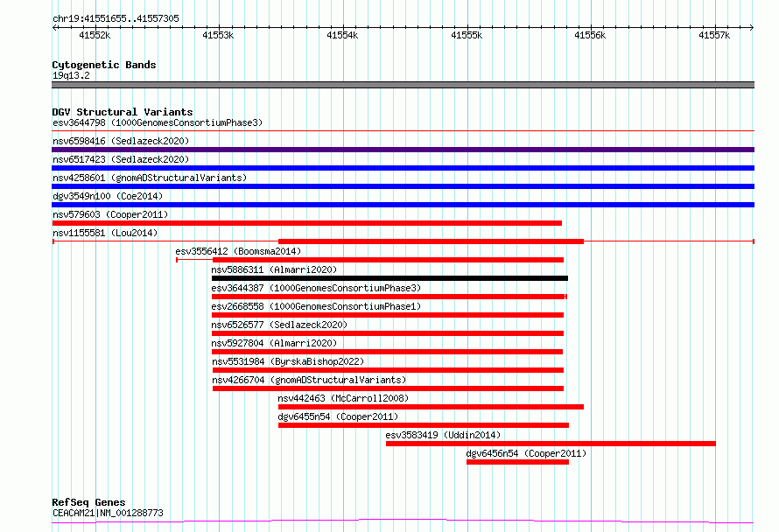
Task: Click the 41553k ruler tick label
Action: pyautogui.click(x=218, y=35)
